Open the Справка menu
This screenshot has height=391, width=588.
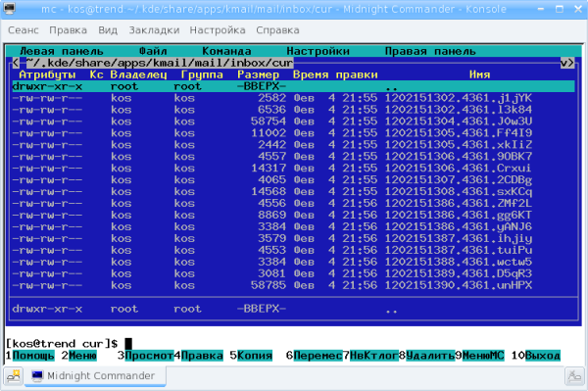click(277, 30)
